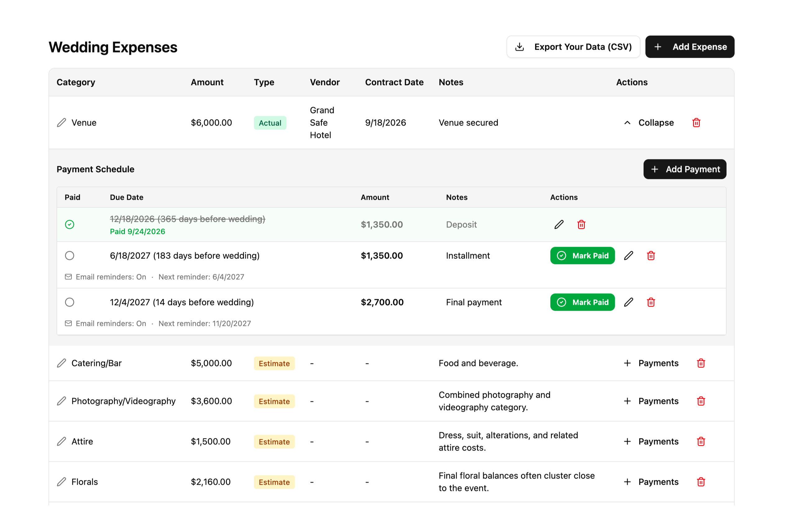Screen dimensions: 803x532
Task: Mark the Installment payment as paid
Action: pyautogui.click(x=582, y=256)
